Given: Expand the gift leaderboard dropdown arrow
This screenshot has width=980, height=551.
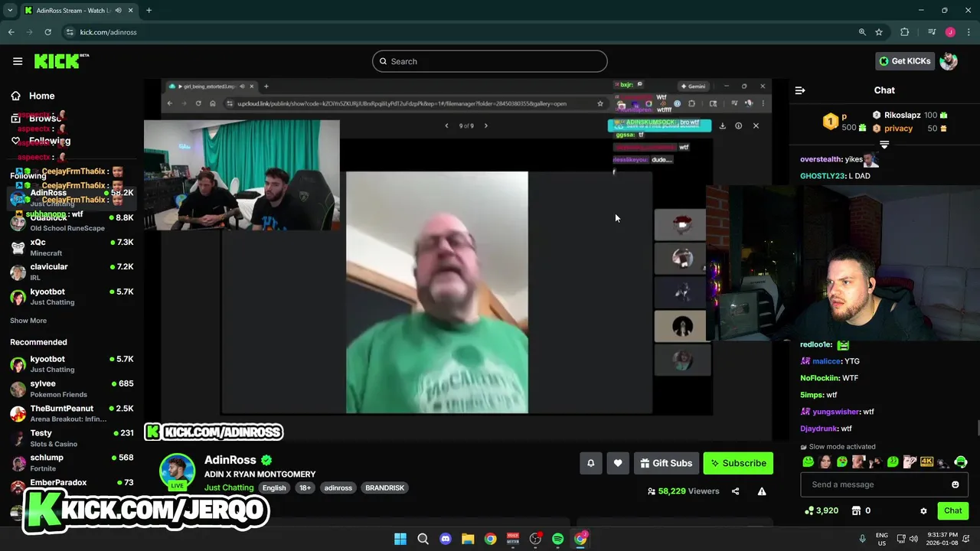Looking at the screenshot, I should [884, 145].
